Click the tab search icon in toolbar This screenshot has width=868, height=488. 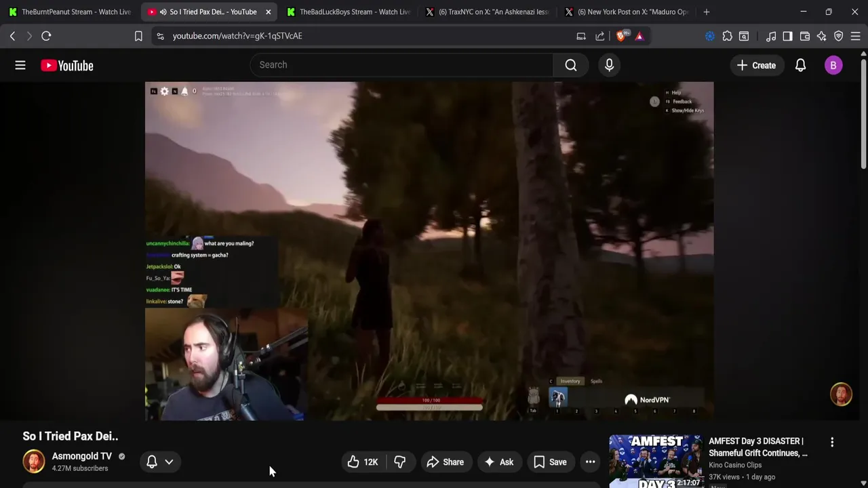click(744, 36)
